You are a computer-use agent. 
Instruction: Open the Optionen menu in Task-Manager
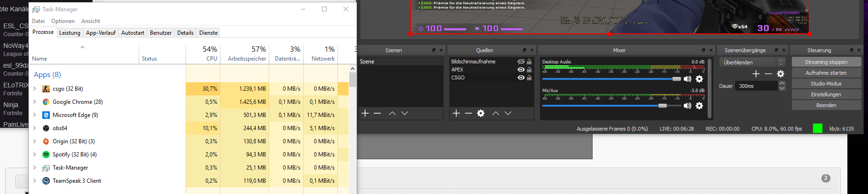tap(63, 21)
